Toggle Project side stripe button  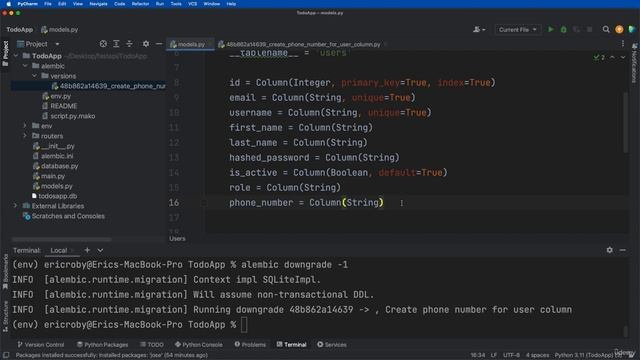point(5,53)
